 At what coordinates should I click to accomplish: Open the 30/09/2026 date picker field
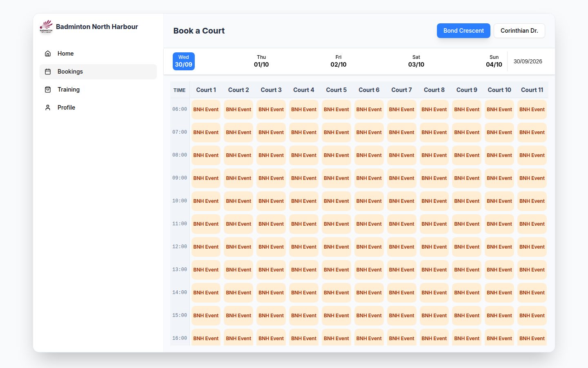[528, 61]
